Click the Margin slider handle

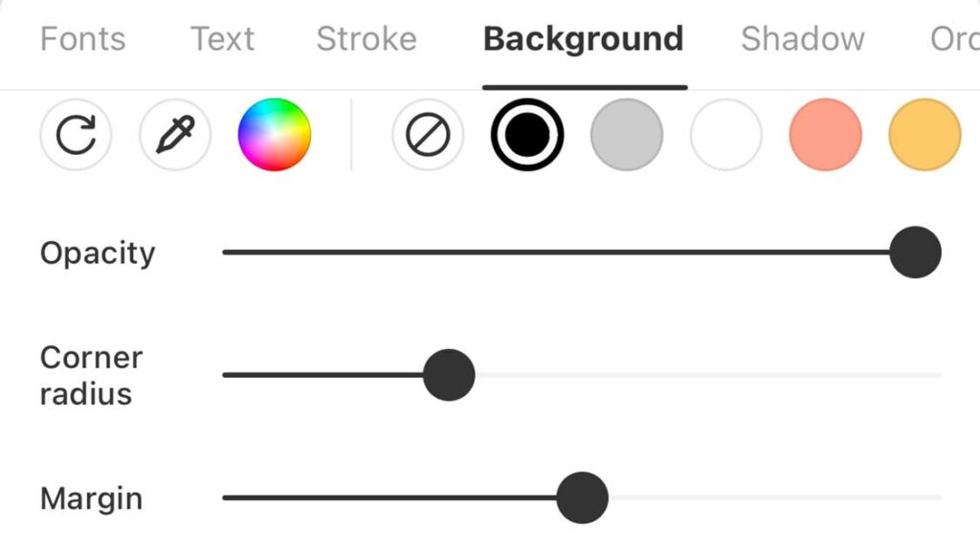tap(583, 497)
